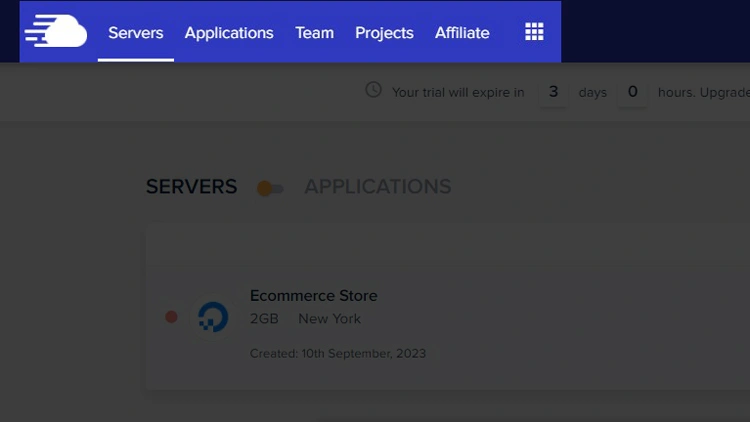Screen dimensions: 750x422
Task: Switch to the APPLICATIONS heading view
Action: coord(377,187)
